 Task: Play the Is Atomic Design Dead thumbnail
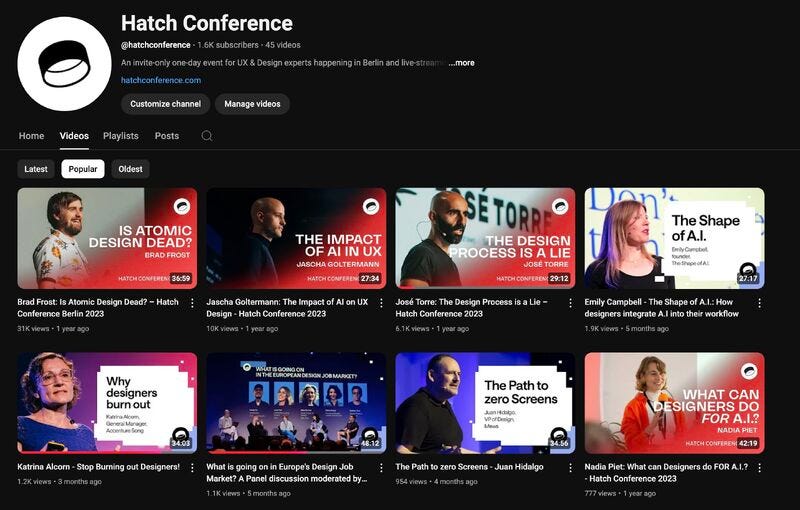[107, 238]
